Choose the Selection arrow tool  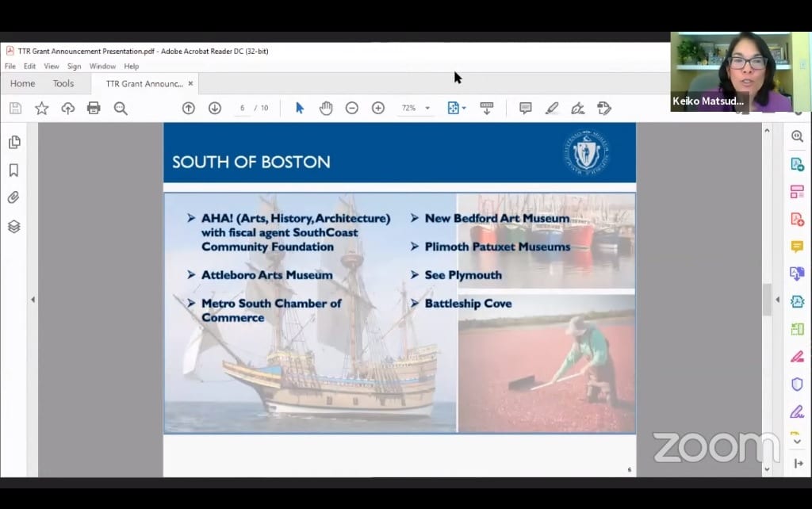(300, 108)
